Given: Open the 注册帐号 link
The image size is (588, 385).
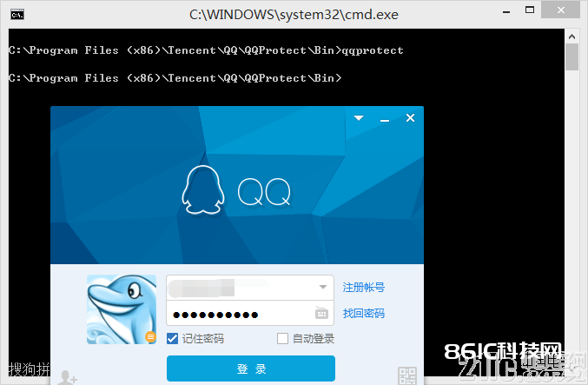Looking at the screenshot, I should click(363, 288).
